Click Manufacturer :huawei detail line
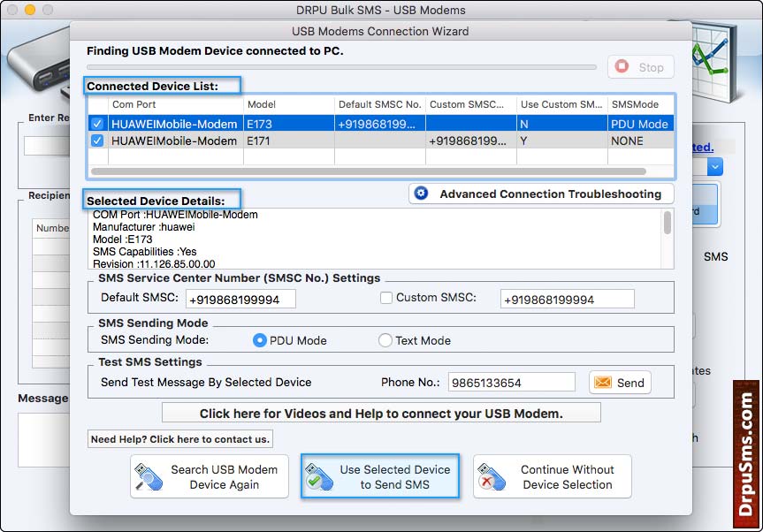 [x=143, y=227]
